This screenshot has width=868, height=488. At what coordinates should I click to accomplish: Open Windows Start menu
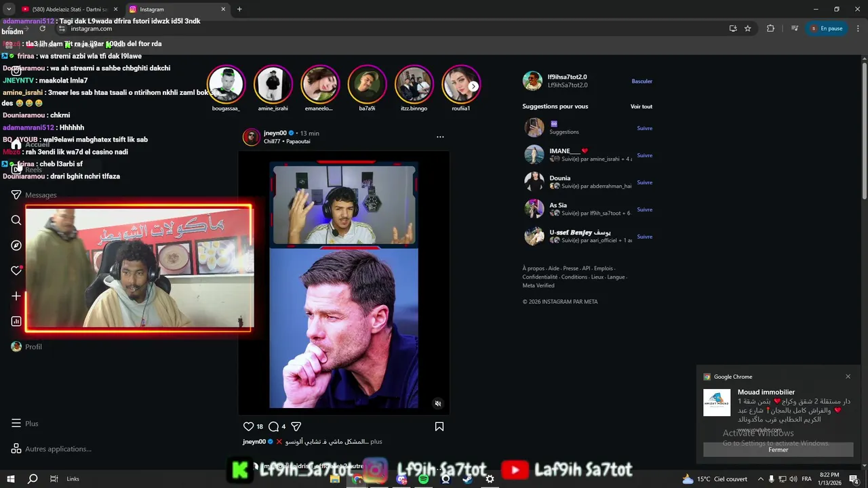pos(11,479)
